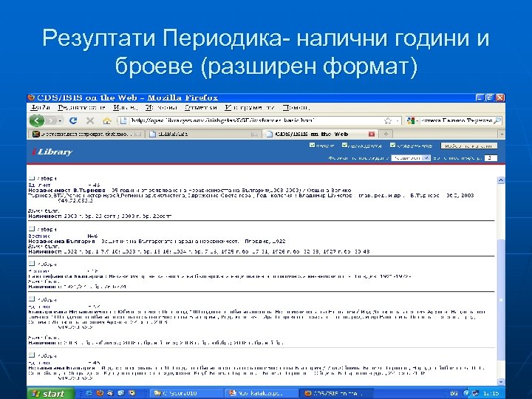Screen dimensions: 532x399
Task: Switch to the second middle tab
Action: tap(204, 134)
